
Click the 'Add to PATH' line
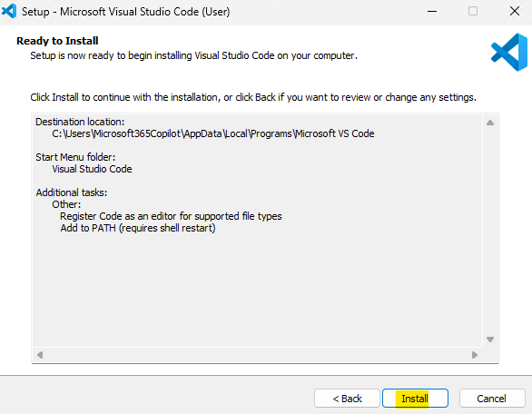pos(138,228)
